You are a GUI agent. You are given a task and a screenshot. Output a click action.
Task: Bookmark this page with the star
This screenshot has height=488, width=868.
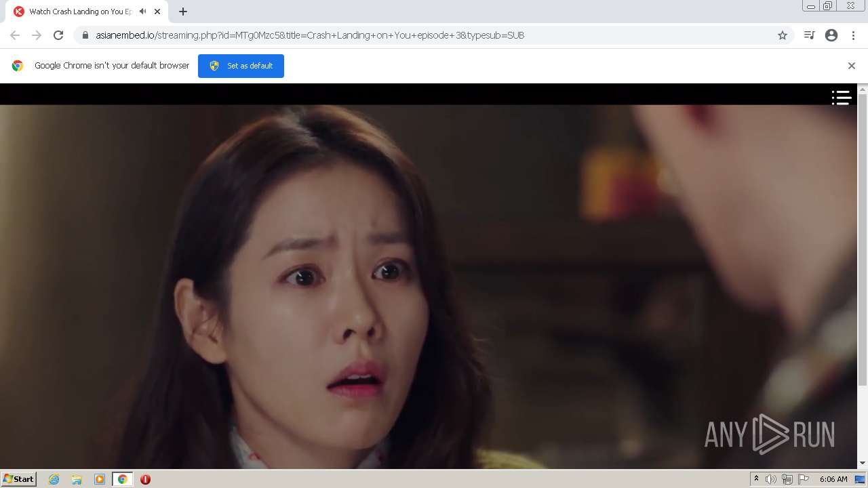pos(783,35)
